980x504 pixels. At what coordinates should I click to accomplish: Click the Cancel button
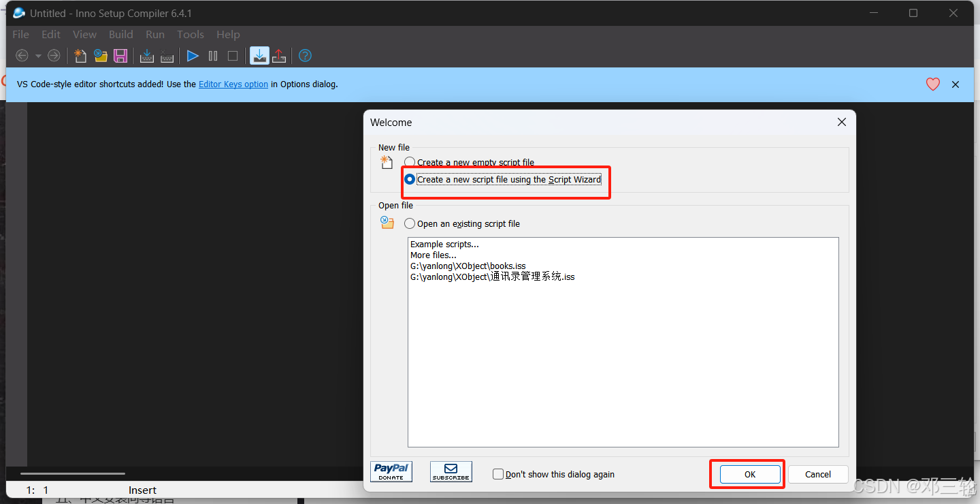pyautogui.click(x=818, y=475)
